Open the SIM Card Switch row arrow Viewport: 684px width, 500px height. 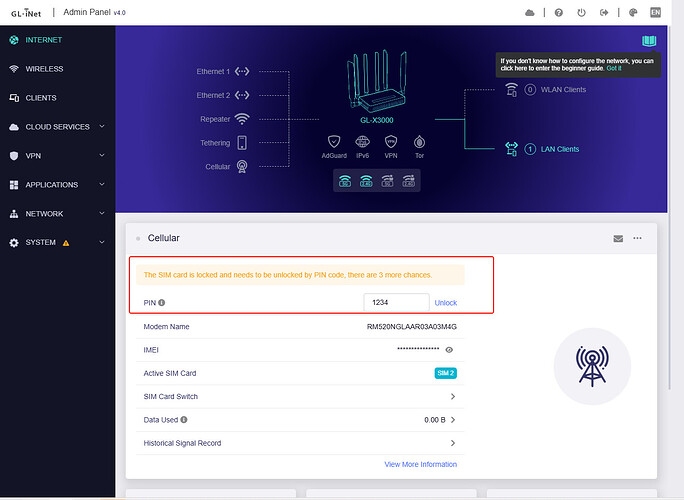pos(452,397)
